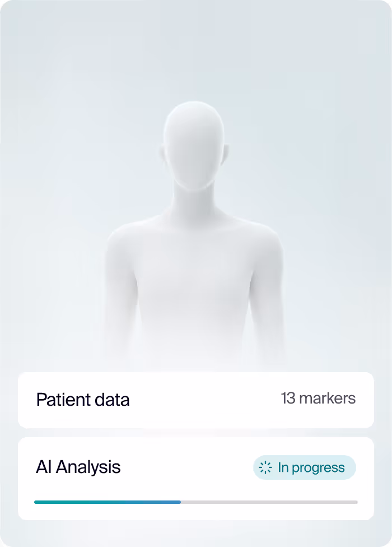Click the spinner icon in the progress badge
The width and height of the screenshot is (392, 547).
(x=265, y=467)
